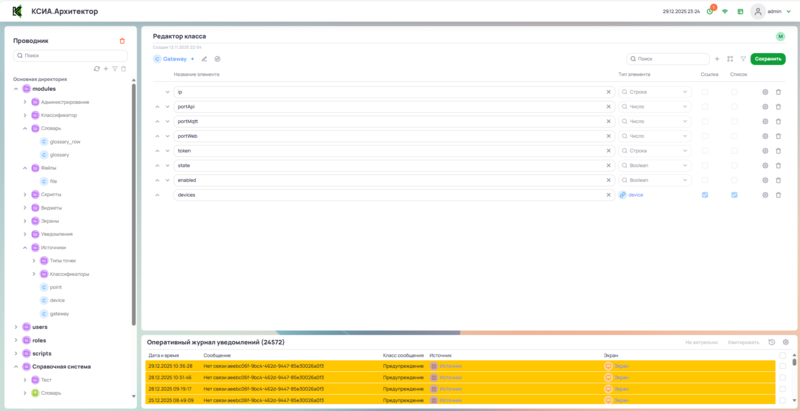Select the glossary_row class in the tree

[64, 141]
